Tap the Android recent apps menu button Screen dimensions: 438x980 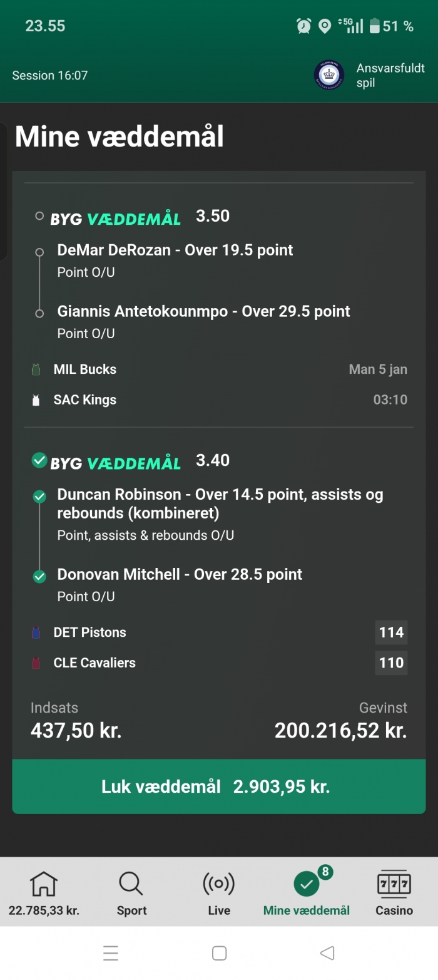(111, 953)
